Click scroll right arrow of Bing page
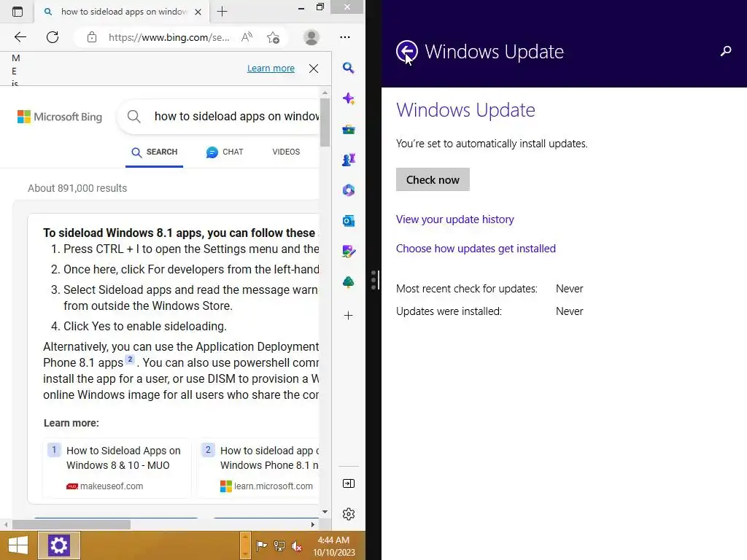The image size is (747, 560). (312, 524)
